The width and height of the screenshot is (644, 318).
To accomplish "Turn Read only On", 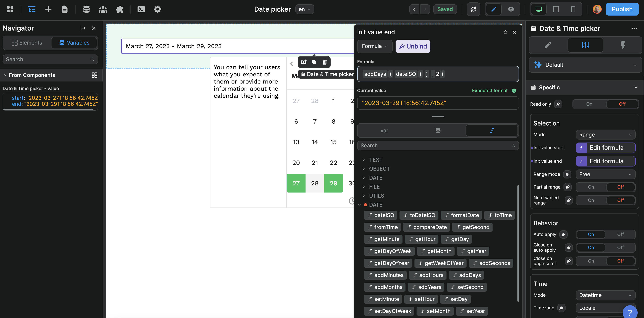I will pyautogui.click(x=589, y=104).
